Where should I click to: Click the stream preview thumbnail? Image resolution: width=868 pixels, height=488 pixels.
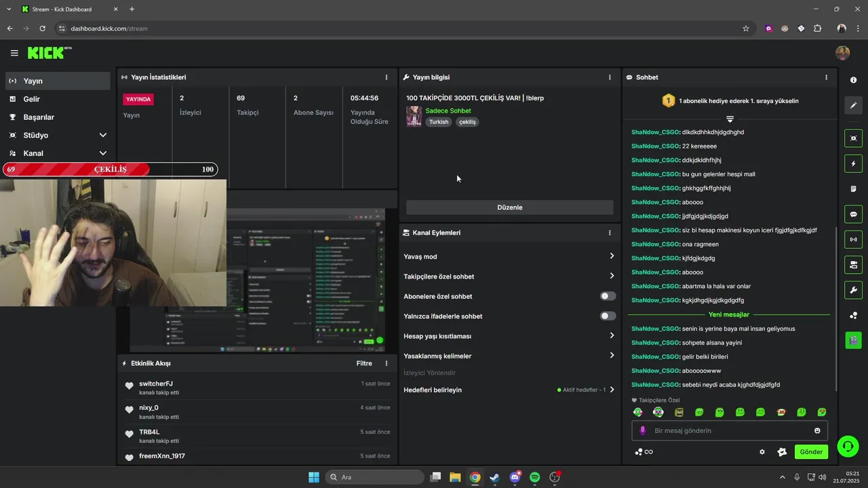pos(256,280)
